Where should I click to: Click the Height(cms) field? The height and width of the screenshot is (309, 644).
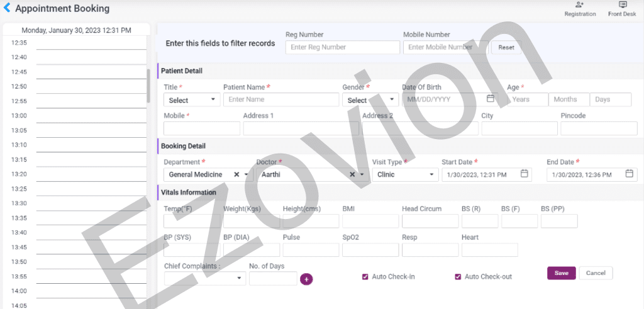click(x=311, y=221)
